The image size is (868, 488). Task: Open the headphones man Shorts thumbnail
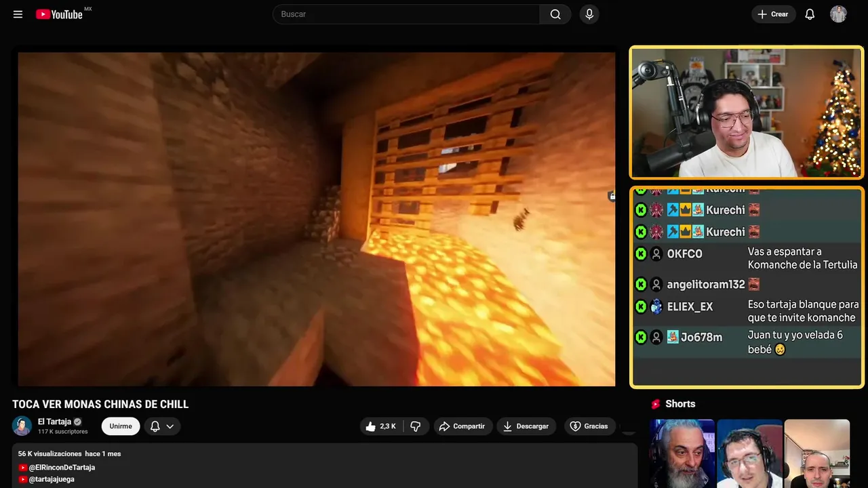click(749, 453)
